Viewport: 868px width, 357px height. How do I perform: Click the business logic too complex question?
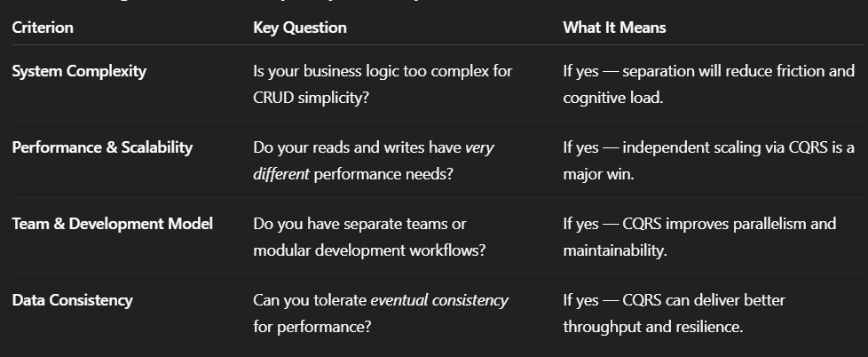tap(383, 71)
